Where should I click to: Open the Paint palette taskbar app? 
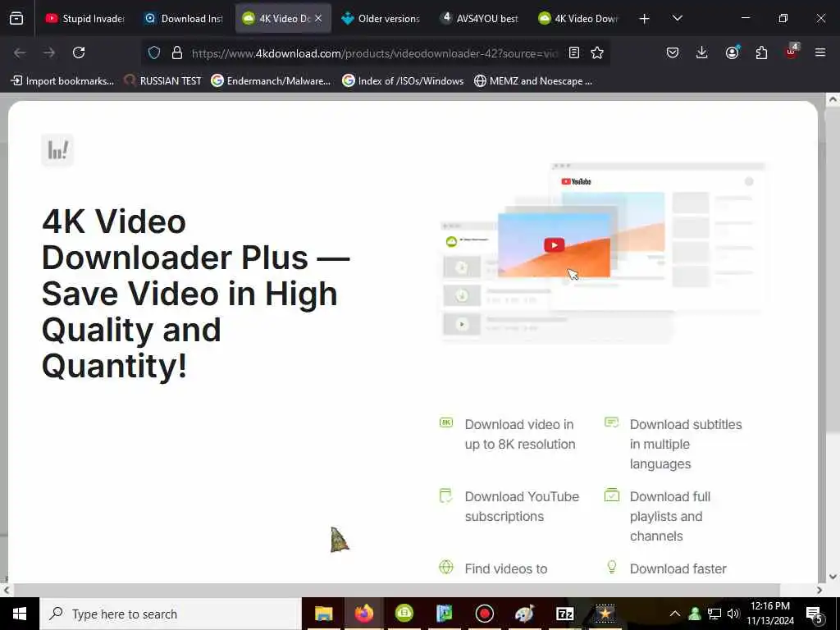[524, 614]
